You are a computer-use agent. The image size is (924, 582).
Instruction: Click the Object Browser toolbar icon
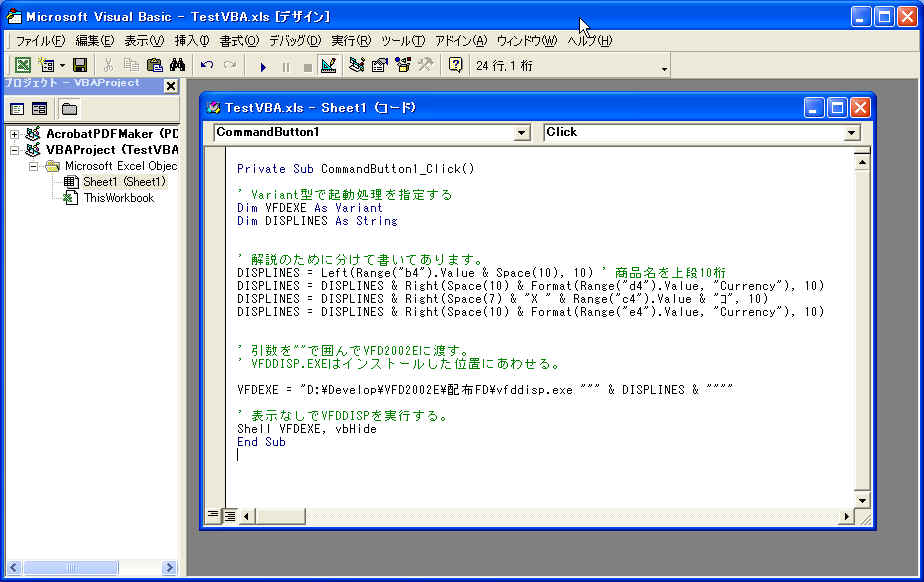403,65
